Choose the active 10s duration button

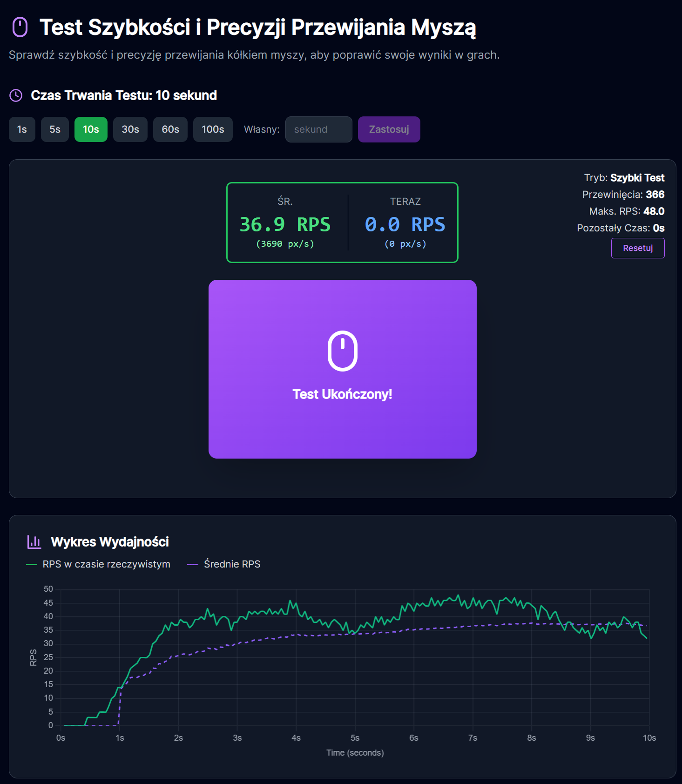[91, 129]
